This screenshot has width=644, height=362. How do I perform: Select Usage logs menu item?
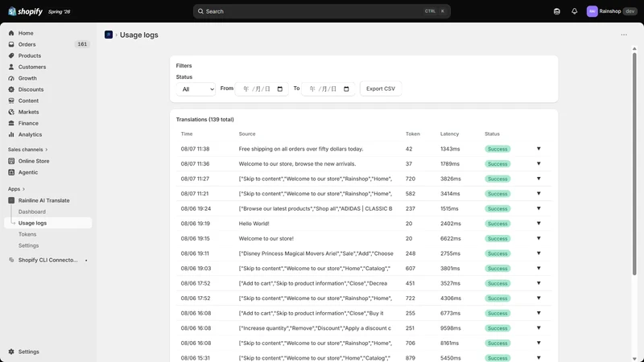click(48, 223)
